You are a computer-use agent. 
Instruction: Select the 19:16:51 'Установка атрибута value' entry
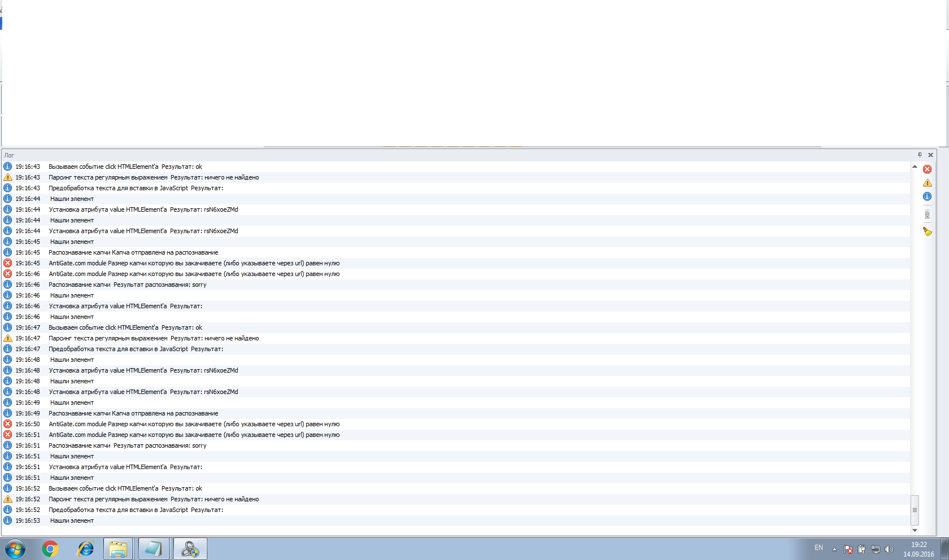point(456,467)
